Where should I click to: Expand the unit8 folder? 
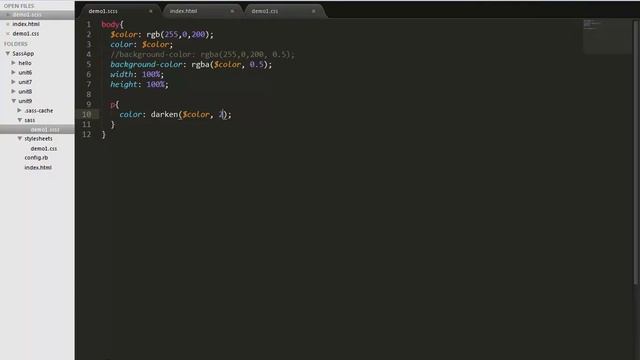[x=13, y=91]
